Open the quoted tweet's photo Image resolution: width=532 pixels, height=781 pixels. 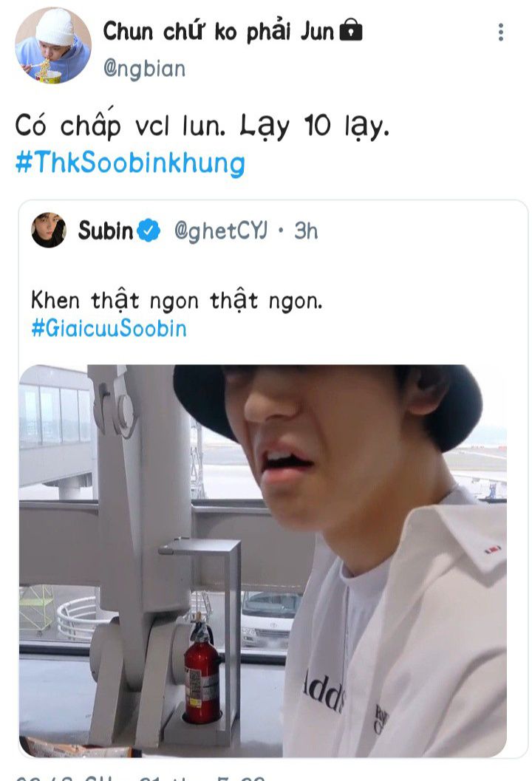(263, 561)
